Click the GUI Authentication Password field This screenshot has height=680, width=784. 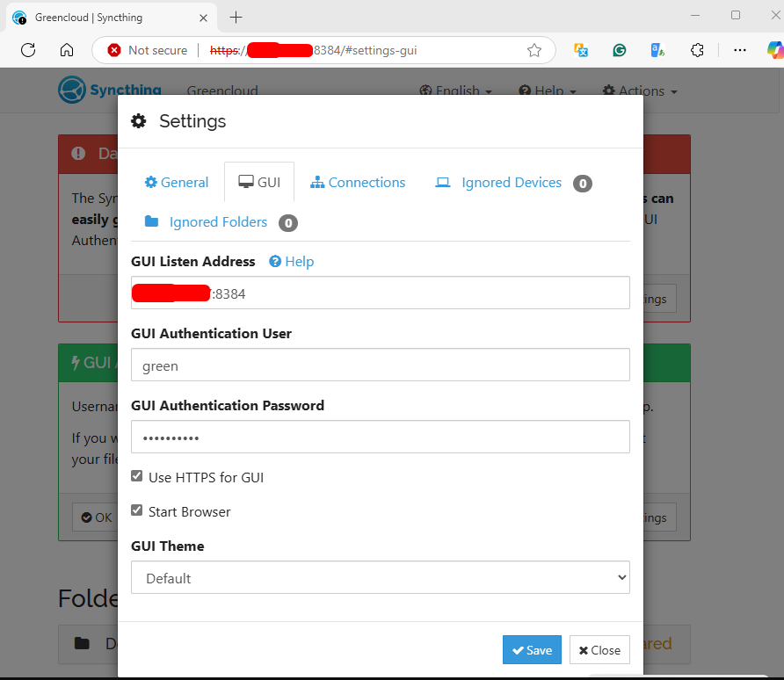click(380, 437)
